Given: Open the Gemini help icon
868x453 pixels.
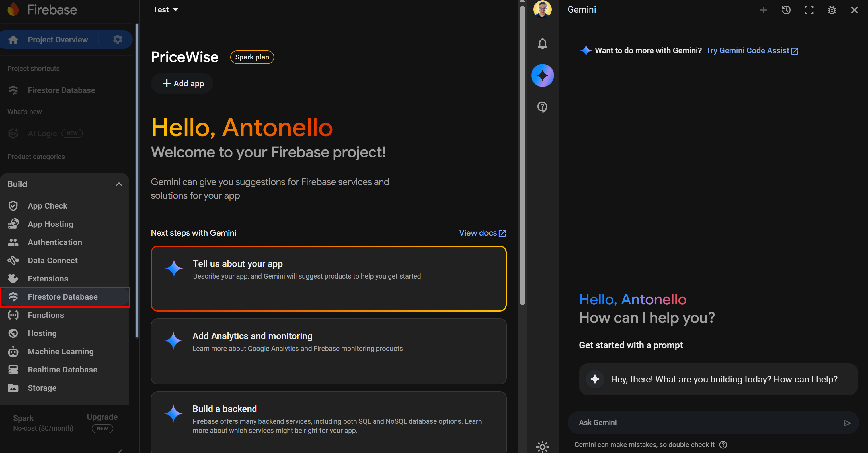Looking at the screenshot, I should [542, 107].
